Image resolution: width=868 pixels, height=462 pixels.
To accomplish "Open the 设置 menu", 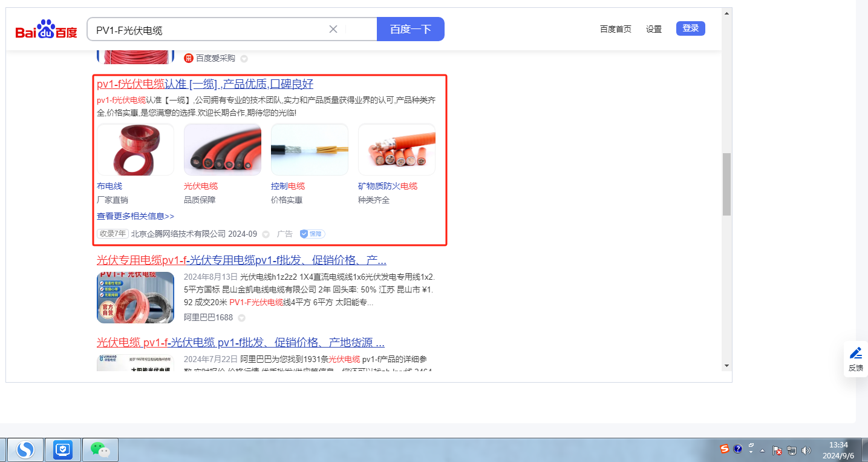I will [654, 29].
